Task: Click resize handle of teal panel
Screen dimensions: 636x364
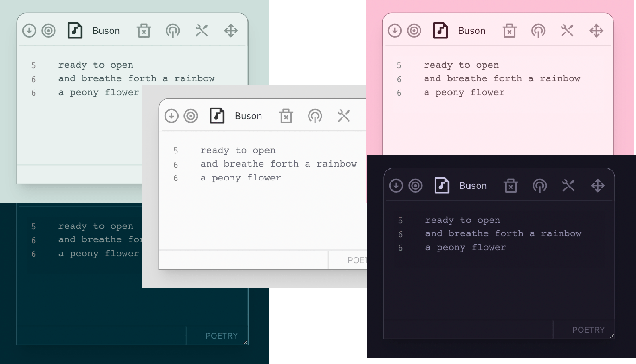Action: 245,342
